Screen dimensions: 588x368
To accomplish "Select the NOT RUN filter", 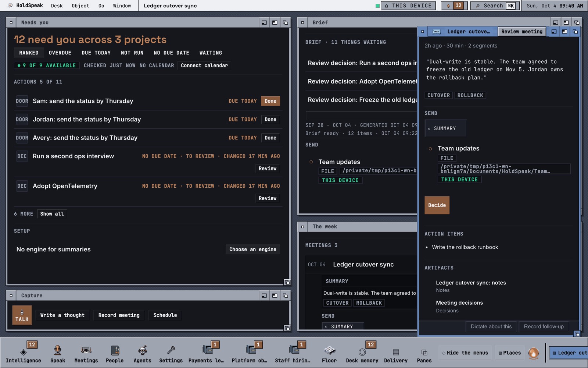I will pos(132,53).
